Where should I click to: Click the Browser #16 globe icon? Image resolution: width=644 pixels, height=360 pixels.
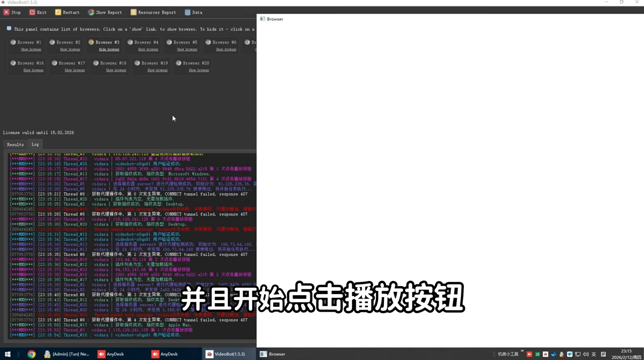click(13, 63)
